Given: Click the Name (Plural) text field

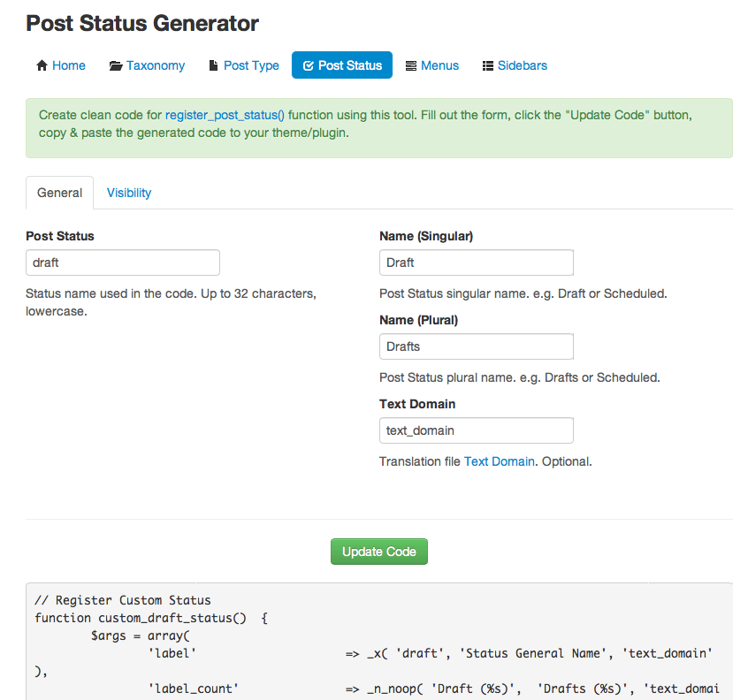Looking at the screenshot, I should point(477,346).
